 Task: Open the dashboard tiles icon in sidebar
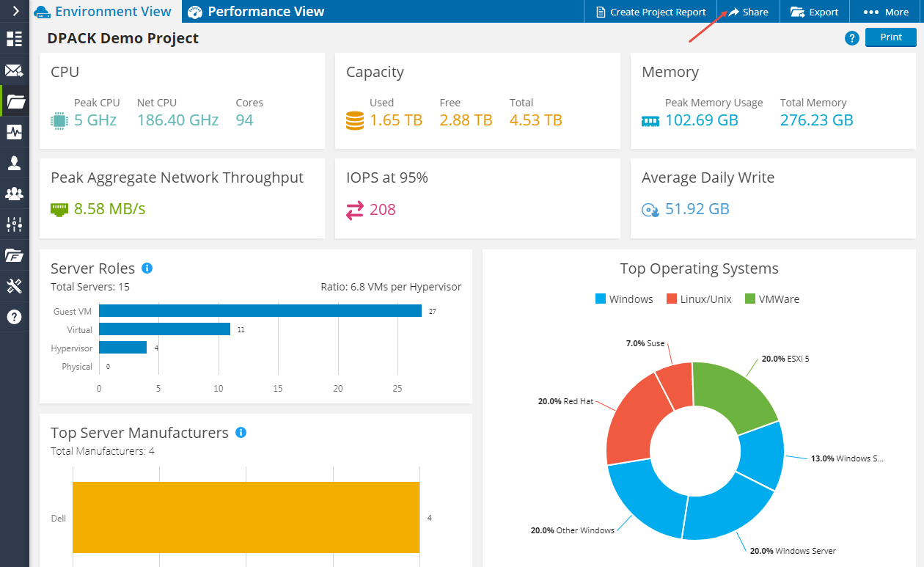(x=15, y=40)
